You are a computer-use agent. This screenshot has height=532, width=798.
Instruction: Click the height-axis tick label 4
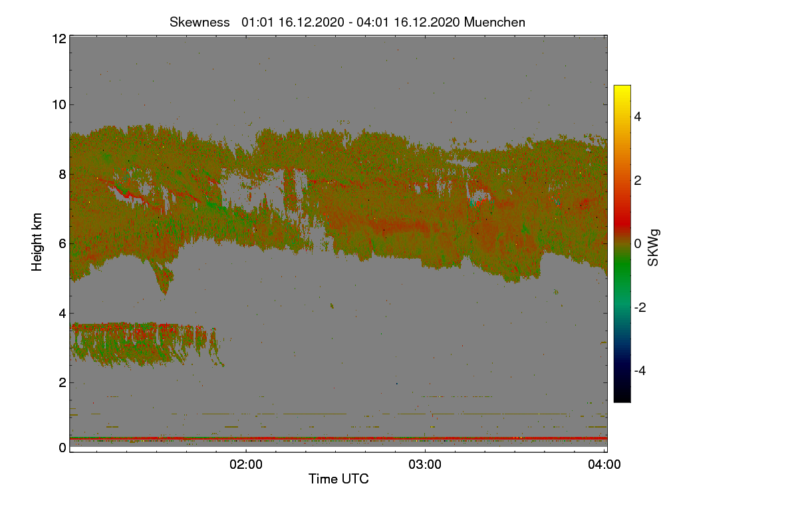[63, 313]
